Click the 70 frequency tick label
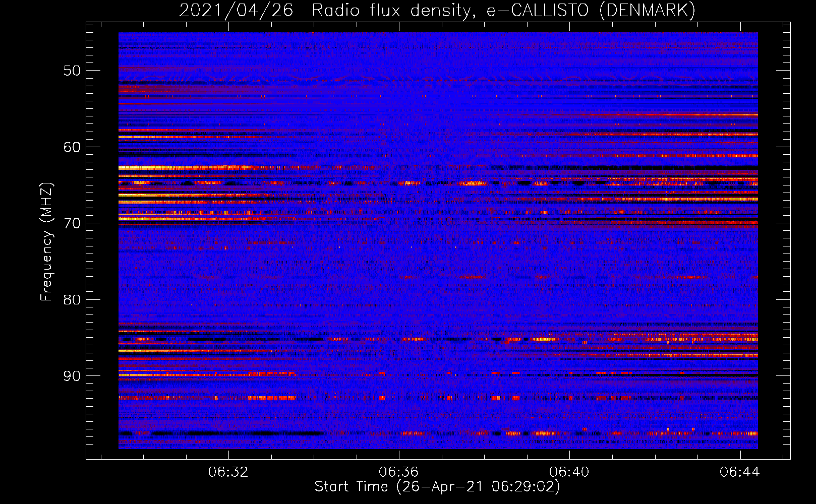The image size is (816, 504). pos(72,223)
